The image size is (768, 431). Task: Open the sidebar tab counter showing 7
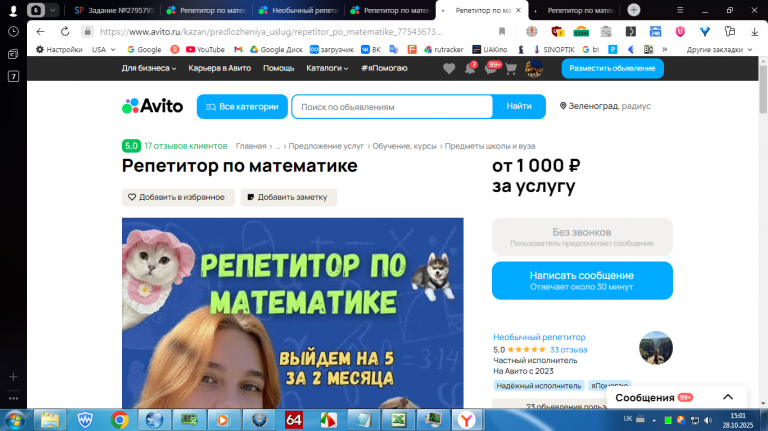pos(13,76)
